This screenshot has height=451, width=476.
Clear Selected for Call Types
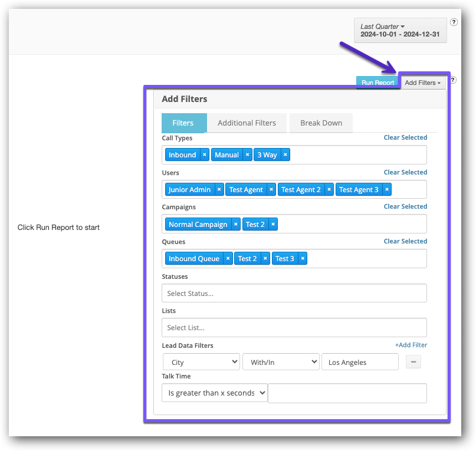coord(405,137)
